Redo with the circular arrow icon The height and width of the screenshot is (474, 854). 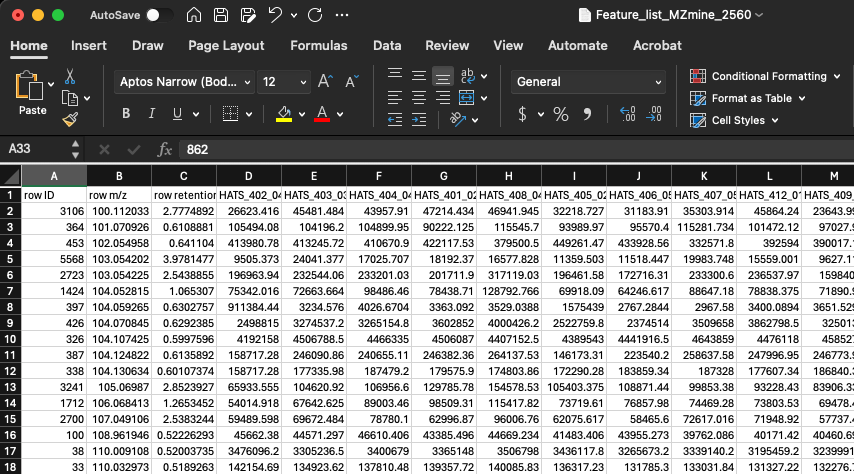315,15
